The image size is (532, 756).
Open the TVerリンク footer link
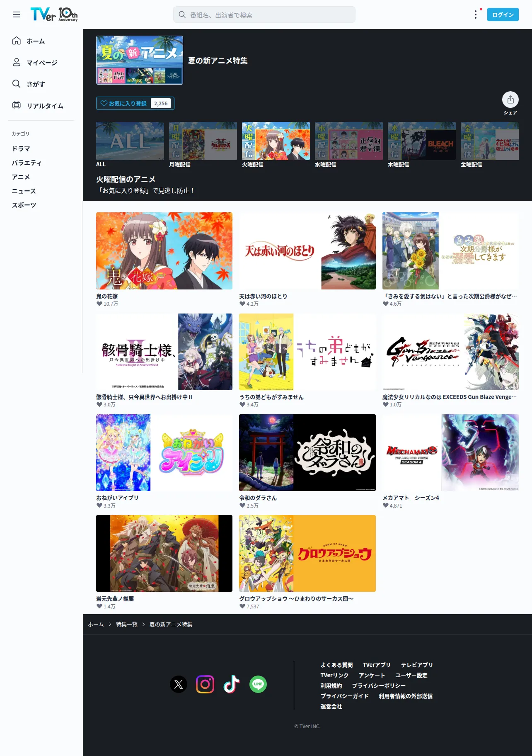point(334,675)
